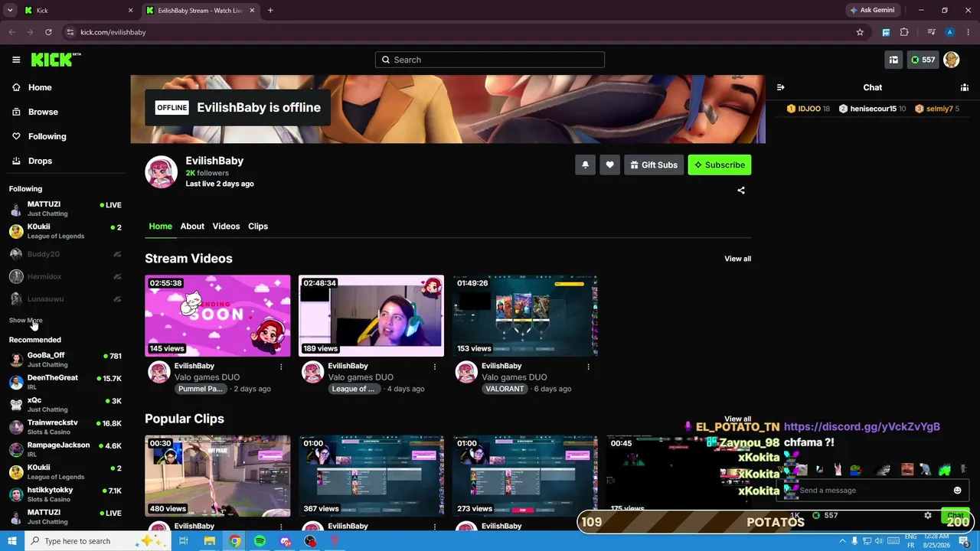The height and width of the screenshot is (551, 980).
Task: Open the 02:48:34 stream video thumbnail
Action: [371, 316]
